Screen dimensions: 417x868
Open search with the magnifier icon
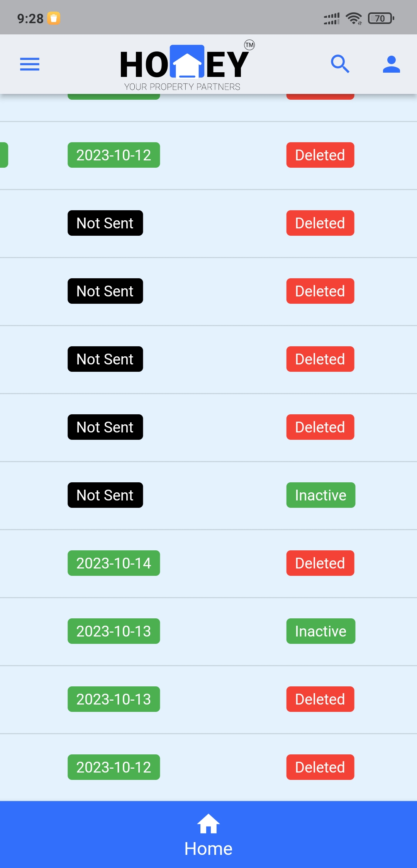[340, 64]
